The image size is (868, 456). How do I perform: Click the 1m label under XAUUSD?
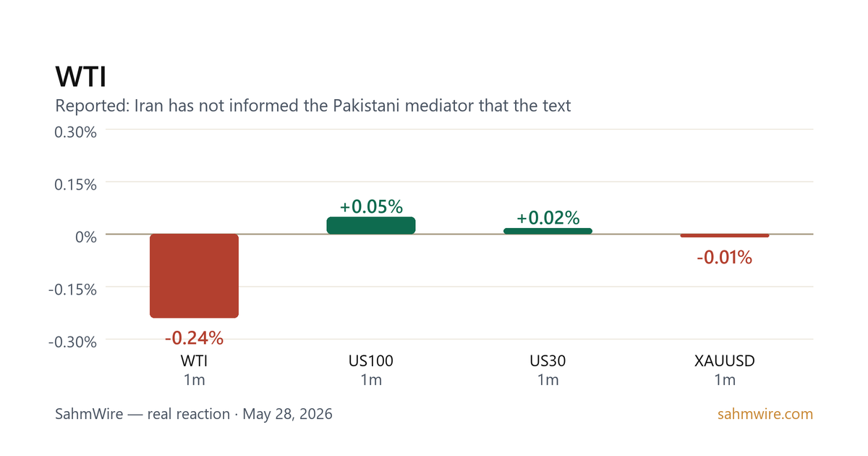point(725,380)
